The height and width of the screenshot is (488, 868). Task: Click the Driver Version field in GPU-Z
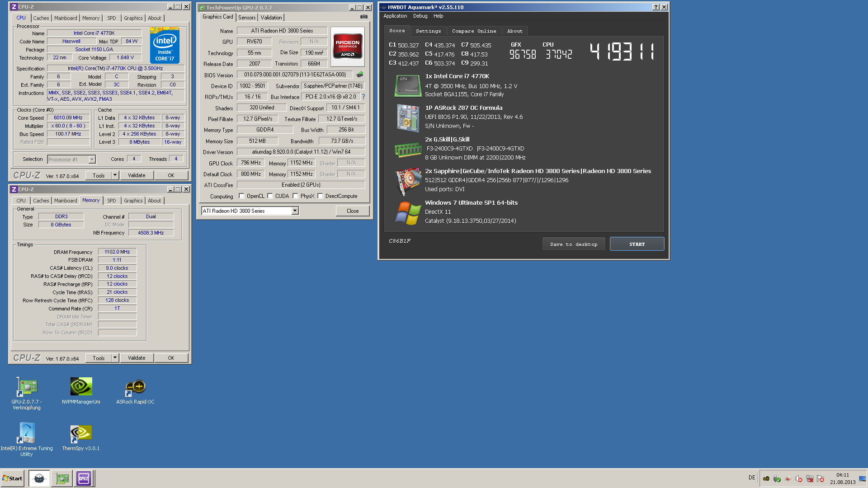301,152
